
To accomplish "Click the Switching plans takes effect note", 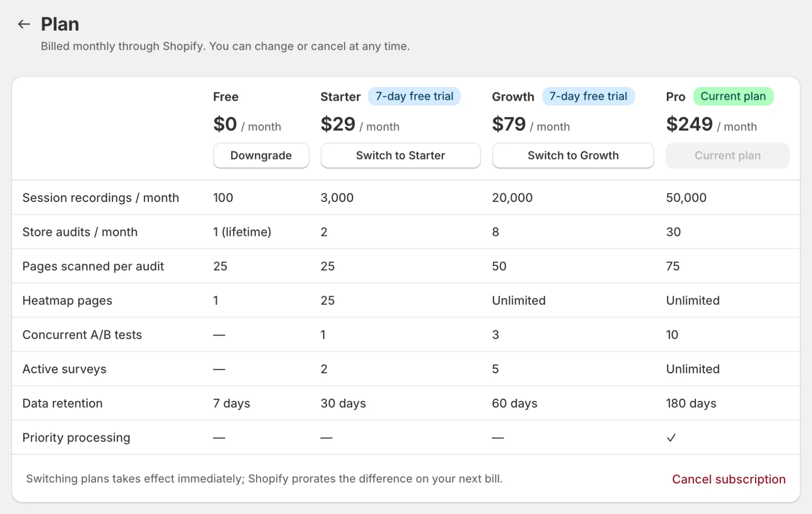I will tap(264, 479).
